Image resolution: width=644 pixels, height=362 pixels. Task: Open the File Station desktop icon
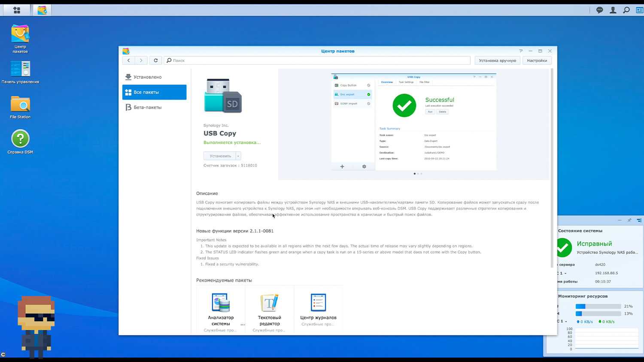[20, 107]
